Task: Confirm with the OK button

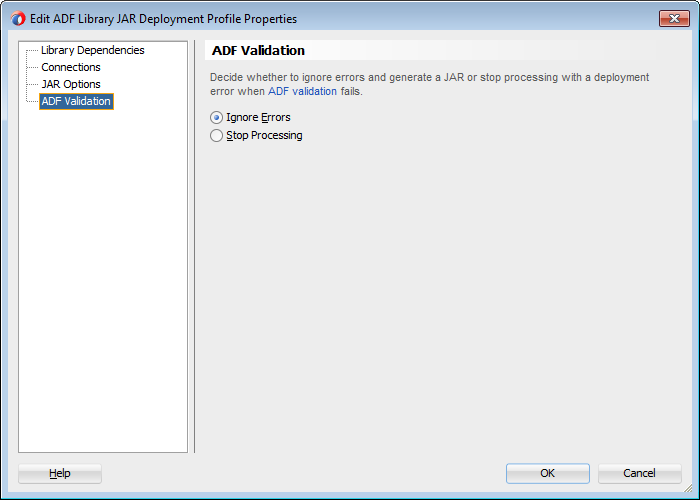Action: pos(547,473)
